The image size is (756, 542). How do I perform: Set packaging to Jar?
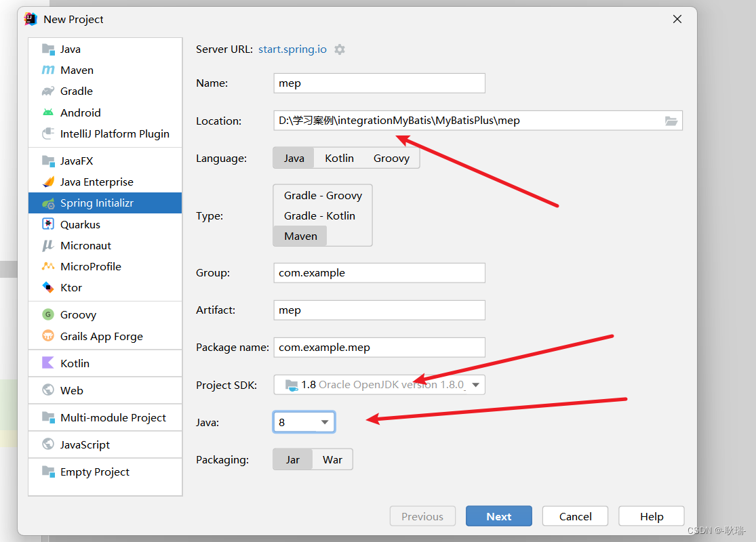293,459
